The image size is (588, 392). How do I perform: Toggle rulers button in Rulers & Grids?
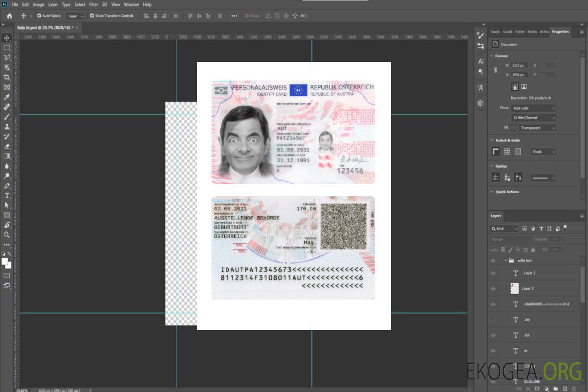point(496,151)
